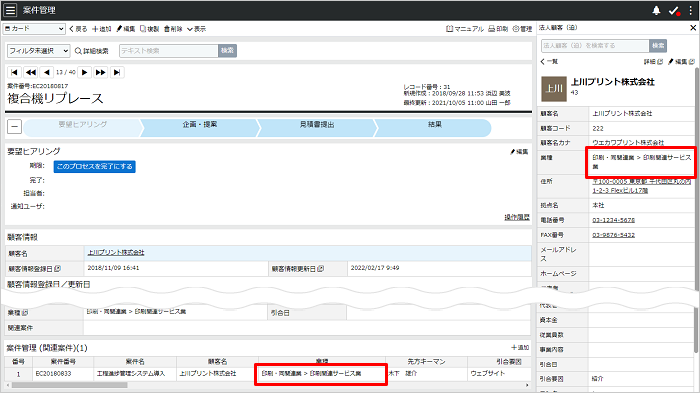
Task: Open the checkmark task icon
Action: coord(674,10)
